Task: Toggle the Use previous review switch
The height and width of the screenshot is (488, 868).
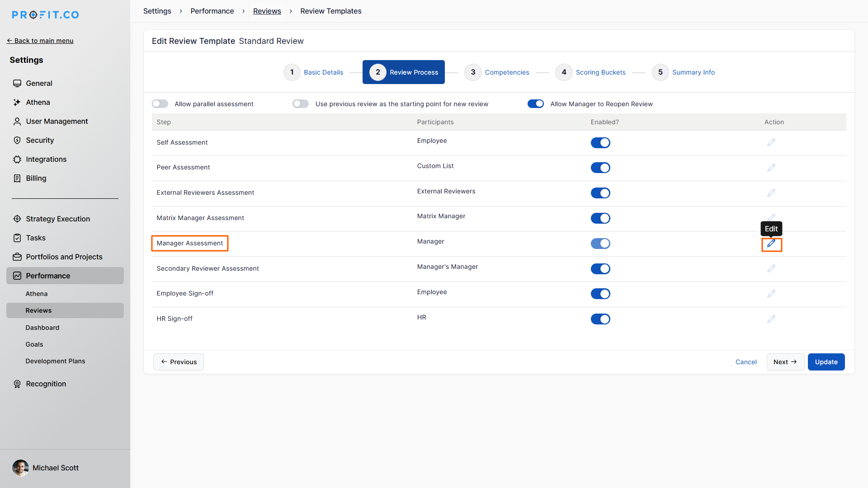Action: click(x=301, y=104)
